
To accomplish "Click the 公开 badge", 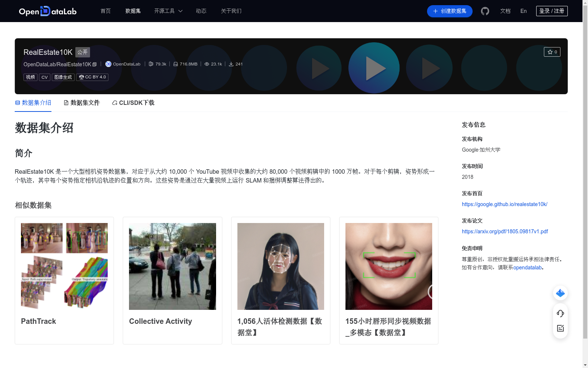I will click(83, 52).
